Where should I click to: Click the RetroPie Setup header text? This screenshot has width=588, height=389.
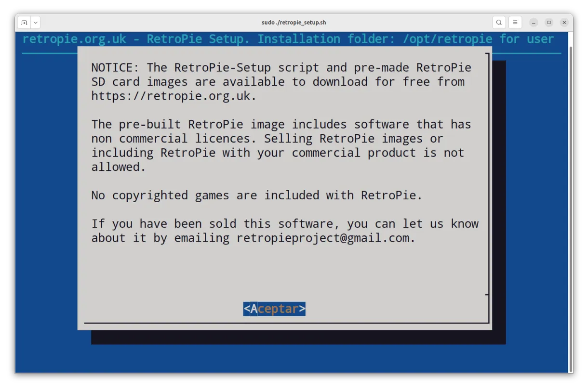pyautogui.click(x=198, y=39)
